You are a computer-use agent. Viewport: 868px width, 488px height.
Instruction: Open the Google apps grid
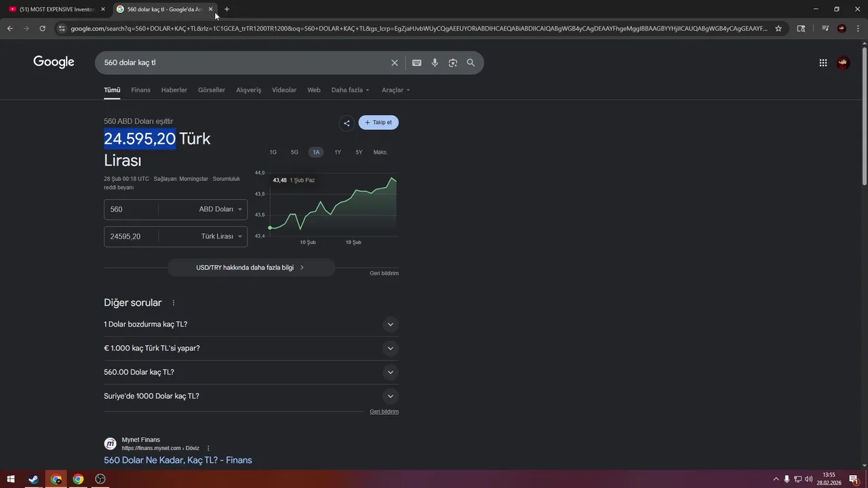tap(823, 63)
